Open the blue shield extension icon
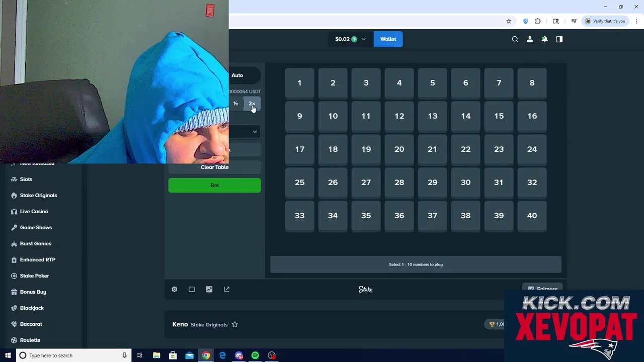The height and width of the screenshot is (362, 644). click(525, 21)
